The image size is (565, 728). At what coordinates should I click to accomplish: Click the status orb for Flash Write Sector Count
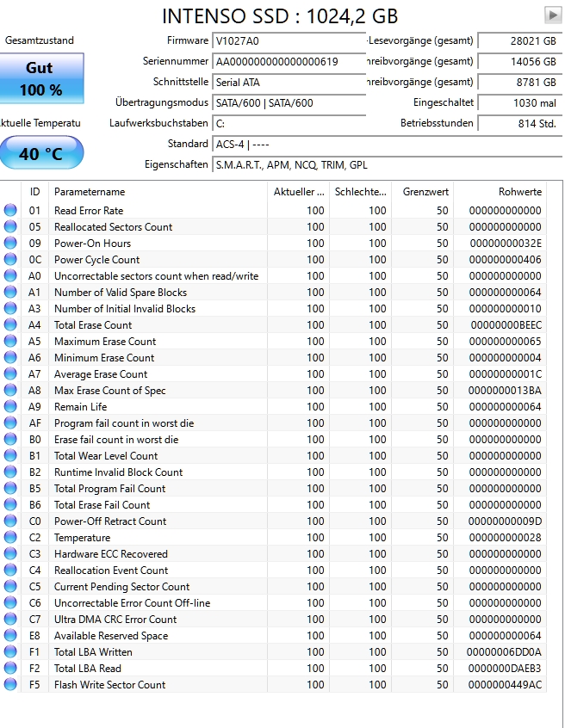(10, 684)
